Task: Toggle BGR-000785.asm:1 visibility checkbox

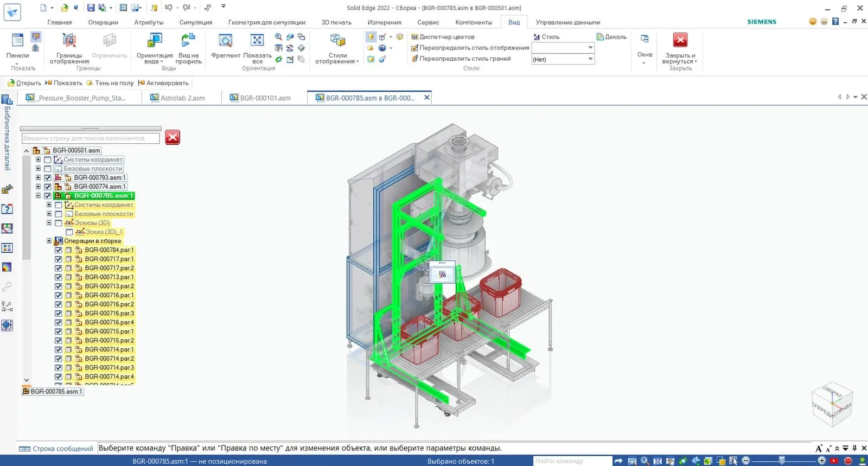Action: (x=48, y=196)
